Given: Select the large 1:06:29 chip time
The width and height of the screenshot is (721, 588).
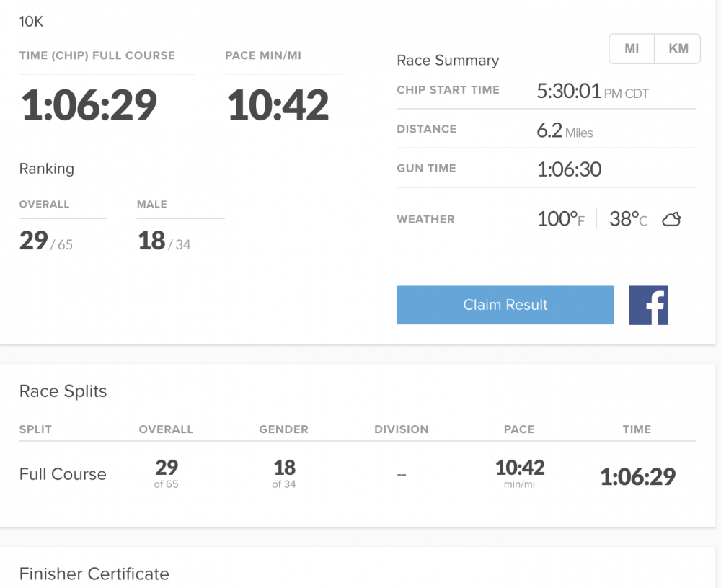Looking at the screenshot, I should click(x=89, y=104).
